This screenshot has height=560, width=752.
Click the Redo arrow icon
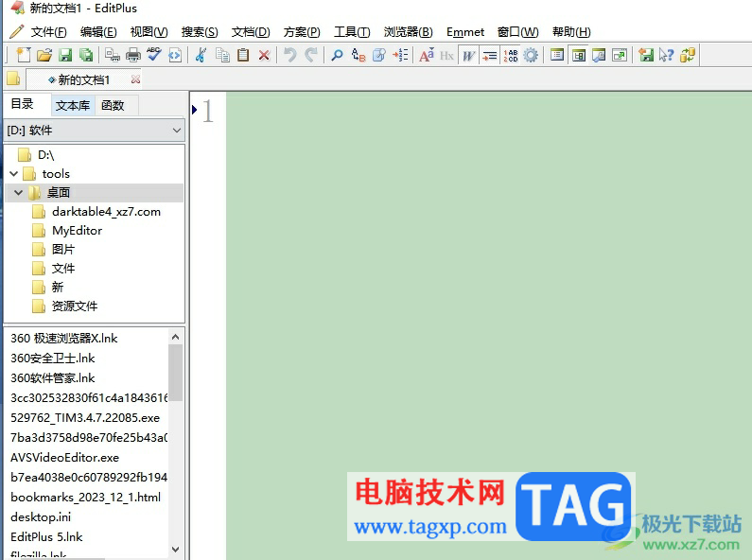311,55
